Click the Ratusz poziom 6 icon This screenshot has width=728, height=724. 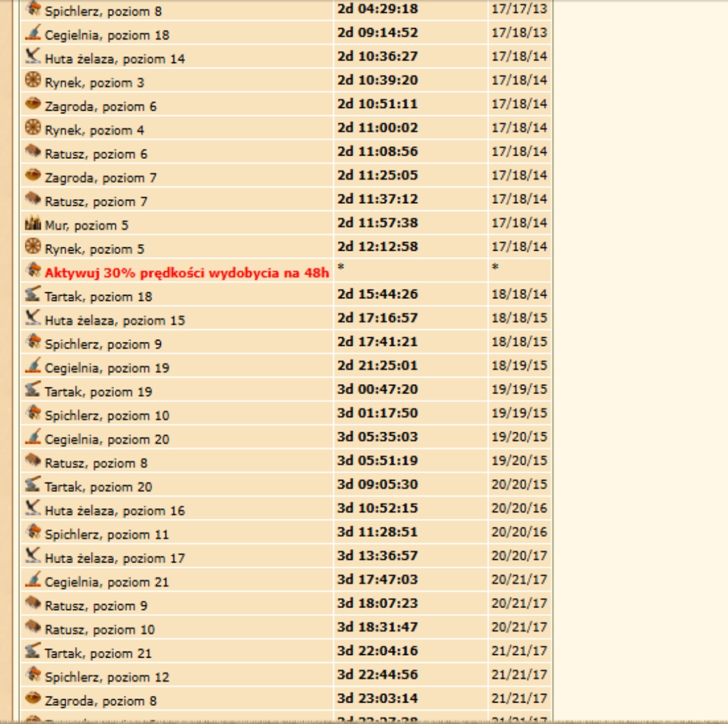tap(33, 152)
